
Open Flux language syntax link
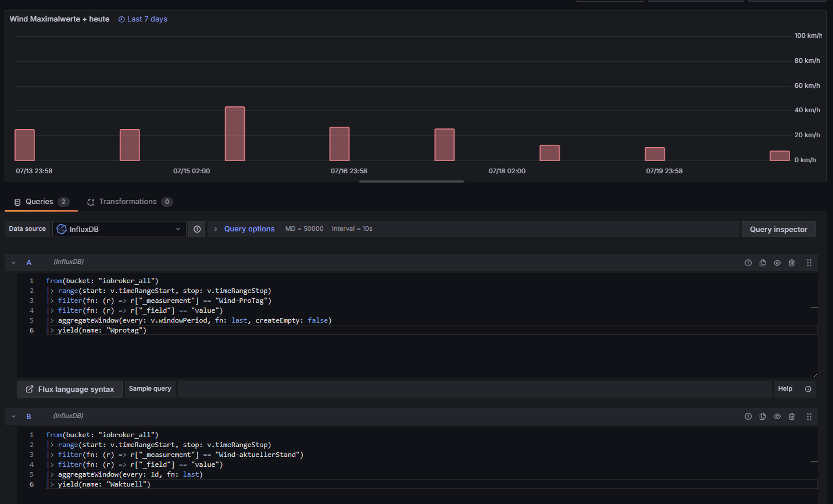(x=70, y=389)
